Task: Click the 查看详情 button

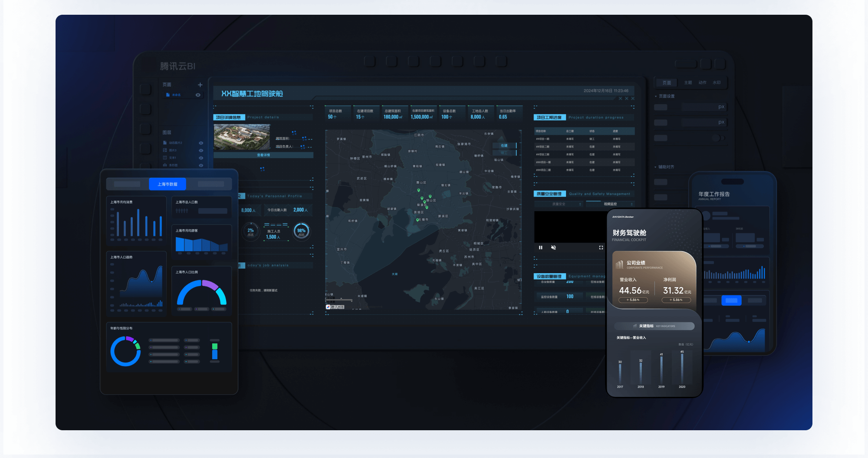Action: pyautogui.click(x=263, y=155)
